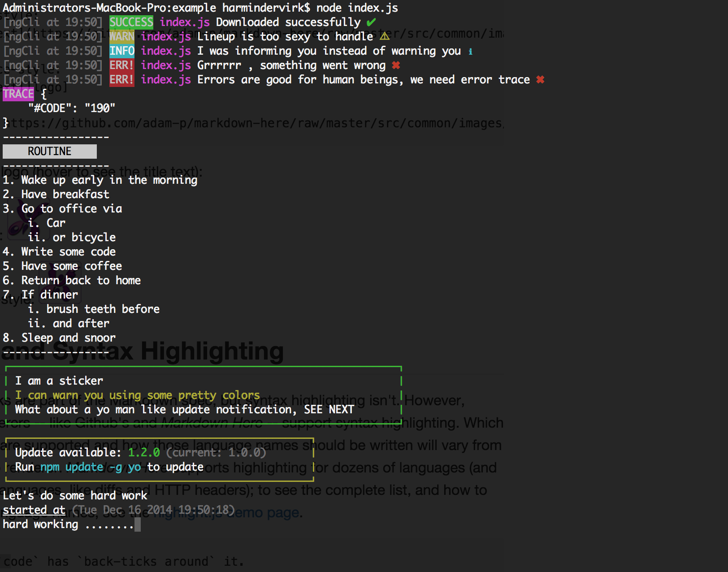Screen dimensions: 728x572
Task: Click the terminal cursor block after 'hard working'
Action: (x=138, y=524)
